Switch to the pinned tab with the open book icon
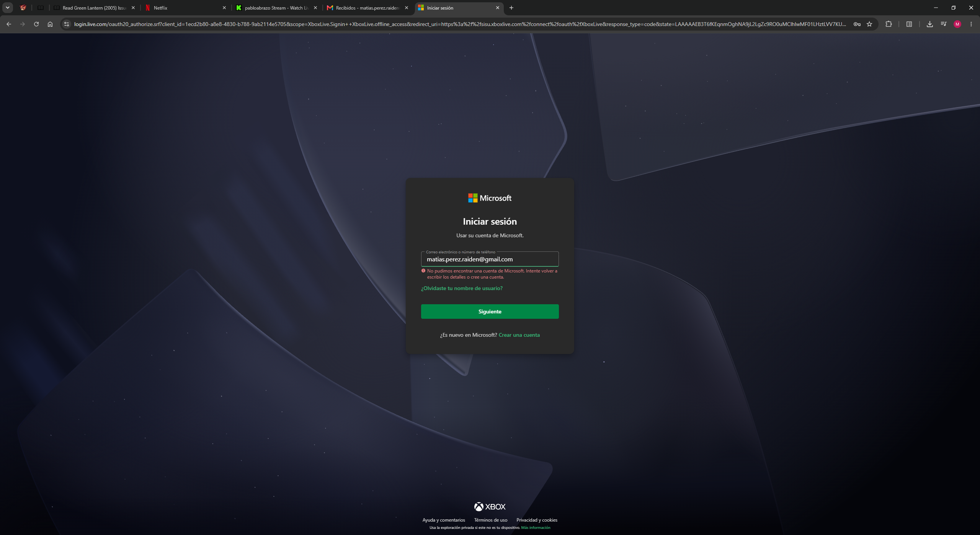Image resolution: width=980 pixels, height=535 pixels. pyautogui.click(x=40, y=8)
